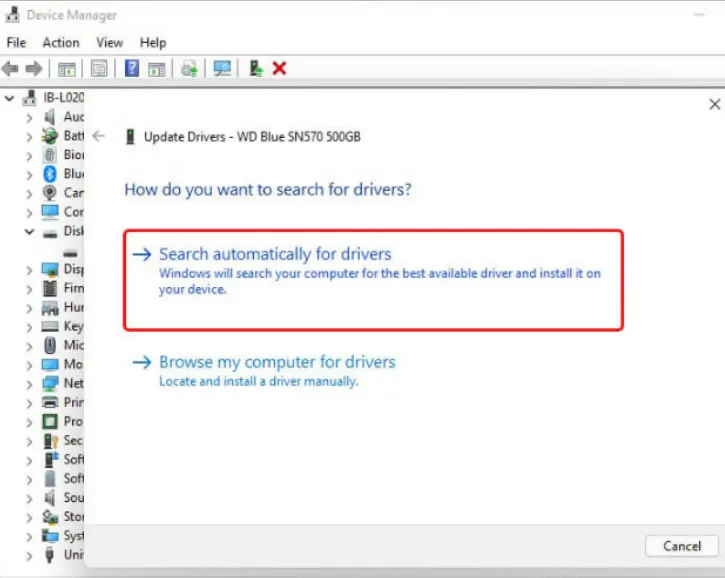
Task: Click the Action pane toolbar icon
Action: tap(157, 69)
